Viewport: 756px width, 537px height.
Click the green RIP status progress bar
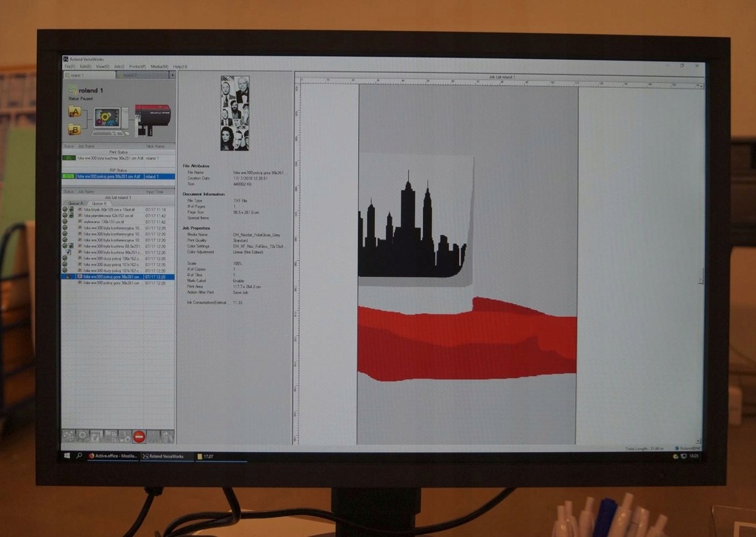(x=69, y=177)
